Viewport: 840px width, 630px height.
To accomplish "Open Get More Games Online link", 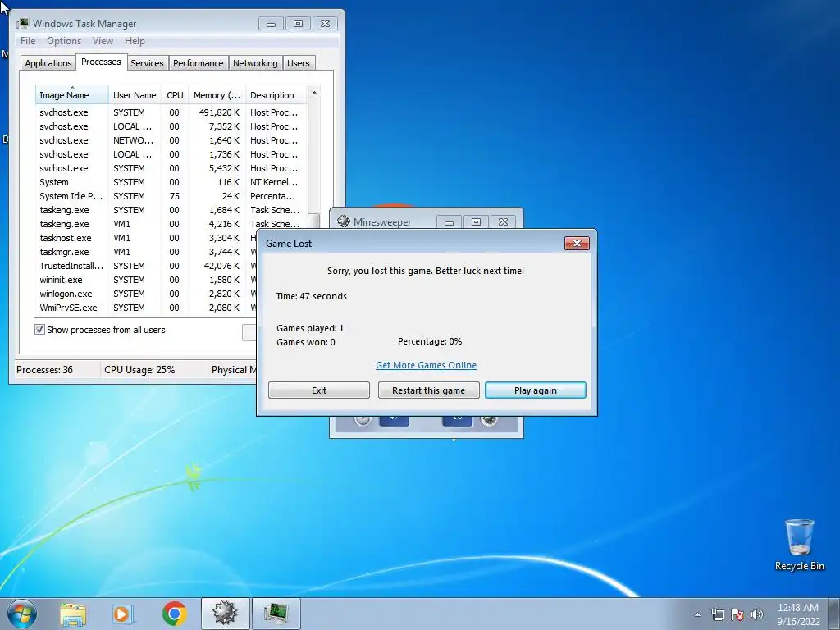I will click(426, 365).
